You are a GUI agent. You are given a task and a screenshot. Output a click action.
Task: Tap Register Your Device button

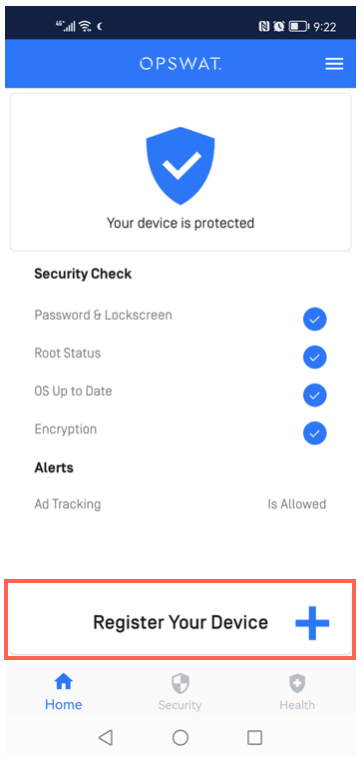click(181, 620)
